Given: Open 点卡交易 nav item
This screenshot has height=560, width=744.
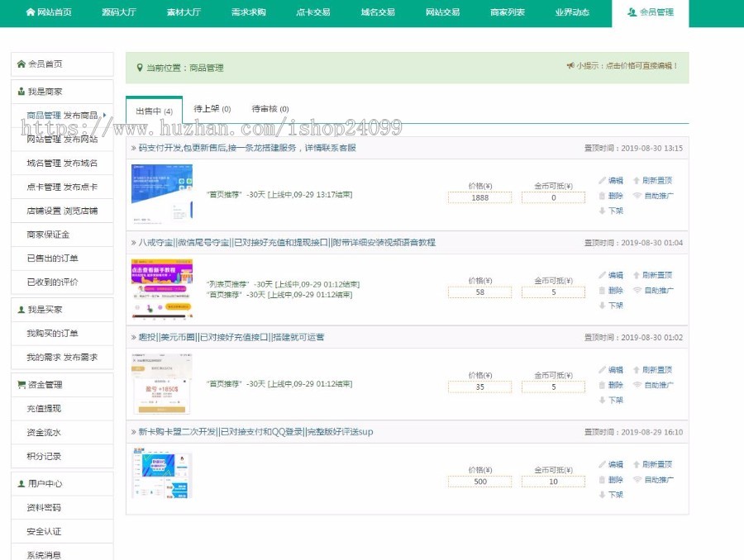Looking at the screenshot, I should click(313, 12).
